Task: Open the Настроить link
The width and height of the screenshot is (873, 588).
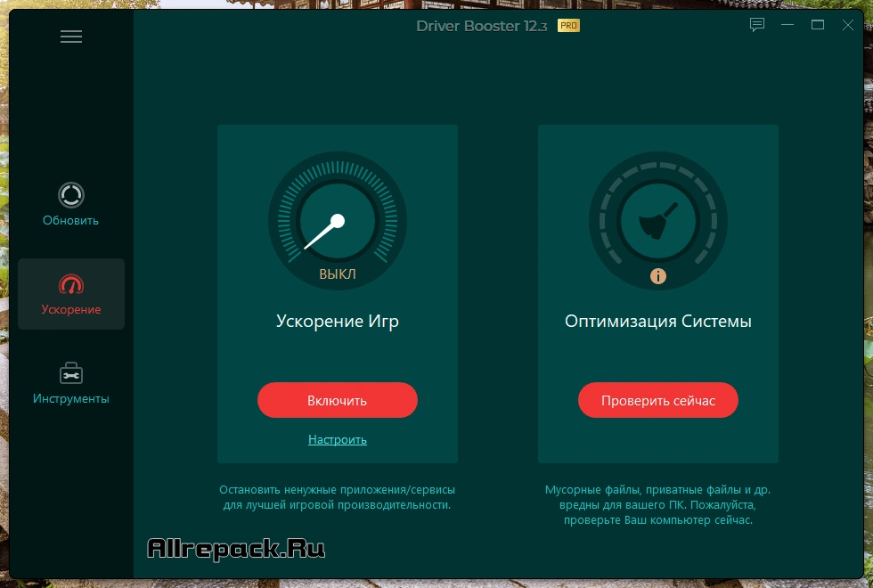Action: click(x=338, y=439)
